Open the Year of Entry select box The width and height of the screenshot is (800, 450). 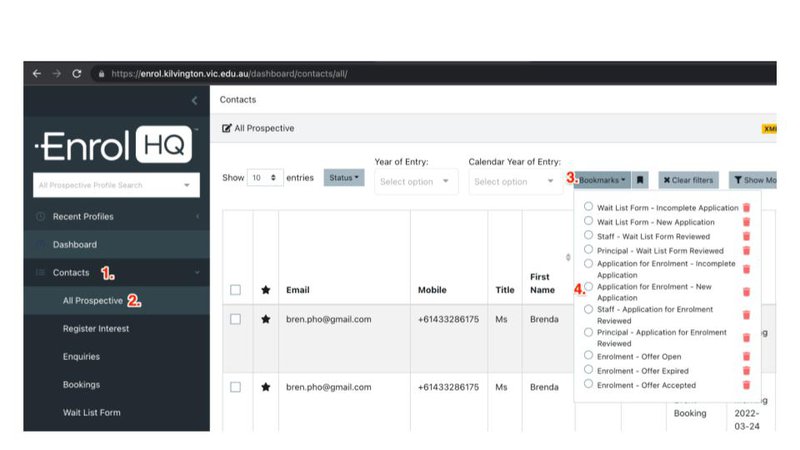pyautogui.click(x=415, y=182)
